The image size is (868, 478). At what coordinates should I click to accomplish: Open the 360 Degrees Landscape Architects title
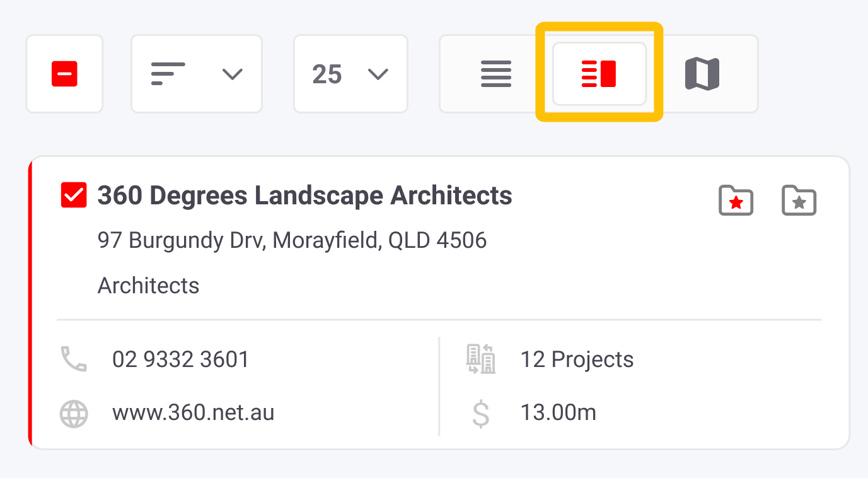304,195
